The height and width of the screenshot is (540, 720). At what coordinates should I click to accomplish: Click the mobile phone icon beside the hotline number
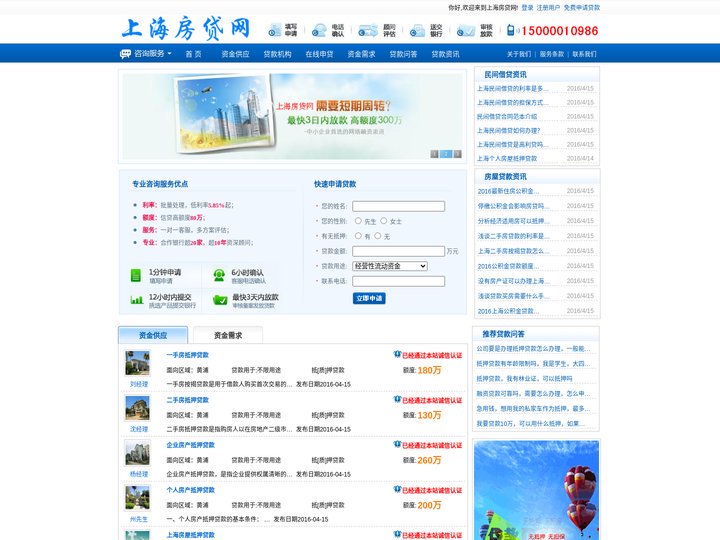pyautogui.click(x=511, y=30)
